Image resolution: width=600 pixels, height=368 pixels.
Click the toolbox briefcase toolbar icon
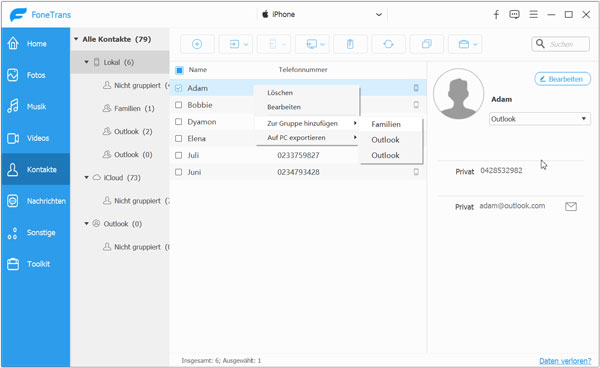click(x=464, y=44)
